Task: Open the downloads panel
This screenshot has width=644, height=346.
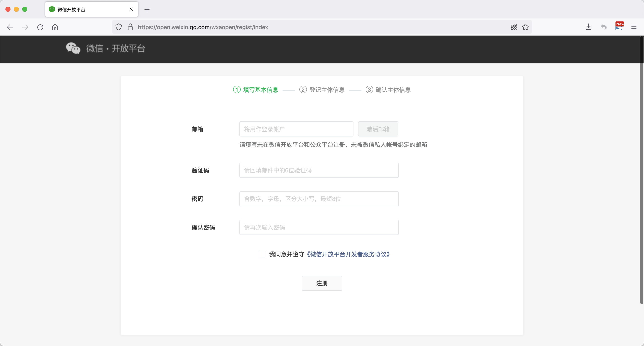Action: (x=588, y=27)
